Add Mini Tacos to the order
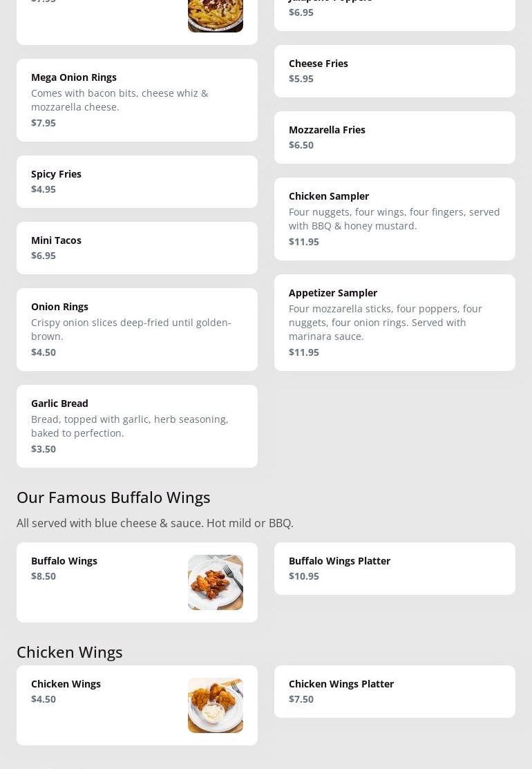532x769 pixels. (x=137, y=247)
